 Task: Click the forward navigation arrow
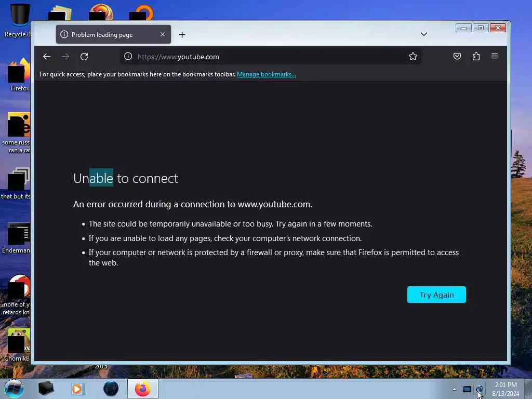pos(65,57)
